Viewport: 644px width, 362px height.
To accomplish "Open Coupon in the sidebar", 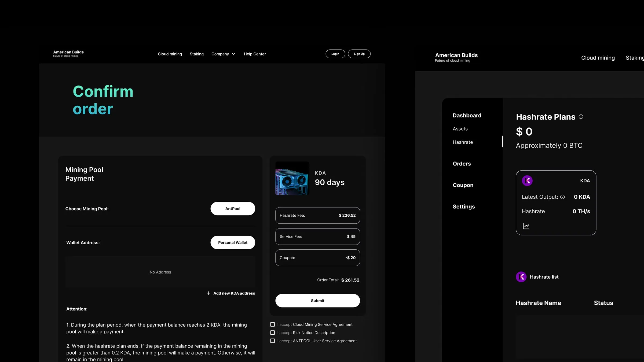I will (463, 185).
